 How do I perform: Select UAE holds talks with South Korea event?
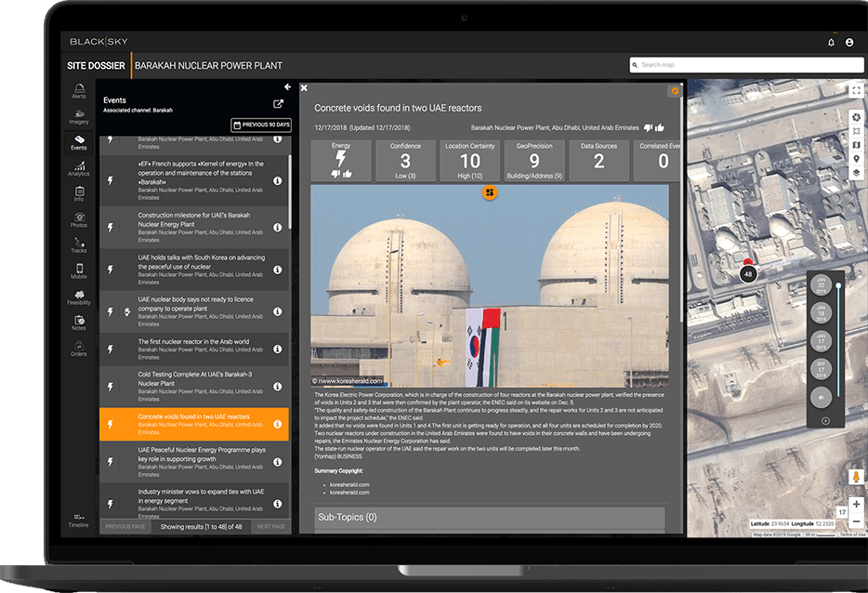[194, 270]
